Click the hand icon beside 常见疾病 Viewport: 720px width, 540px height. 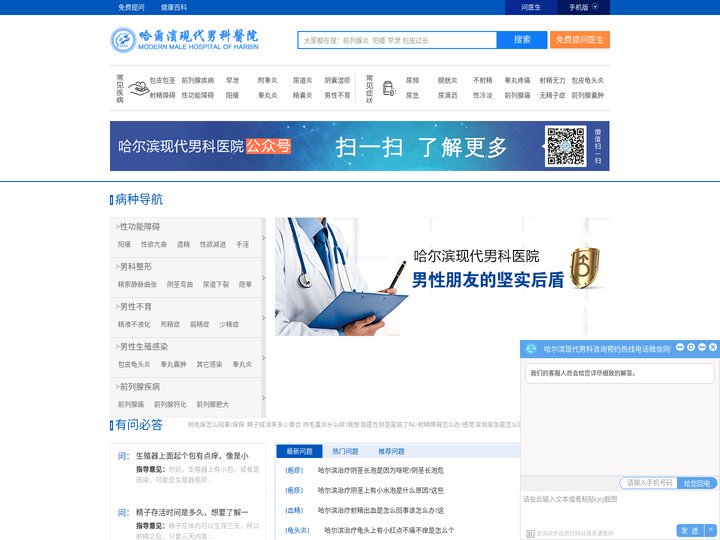(138, 88)
